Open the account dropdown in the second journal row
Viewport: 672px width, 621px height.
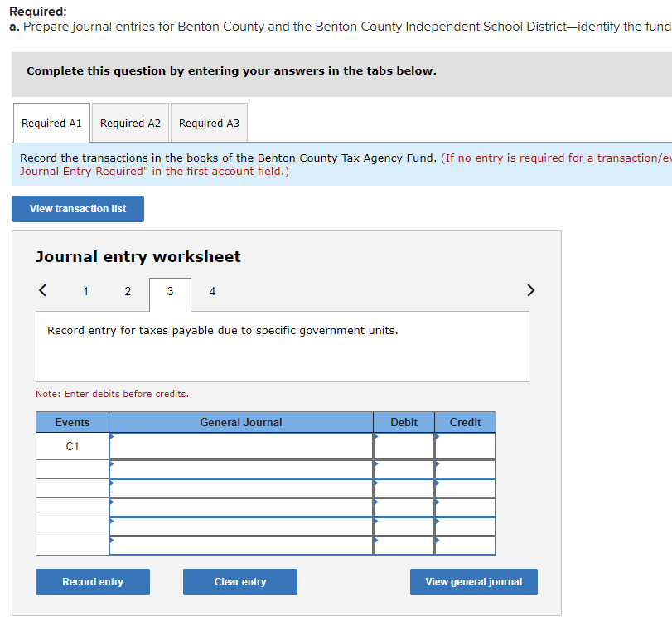click(112, 466)
